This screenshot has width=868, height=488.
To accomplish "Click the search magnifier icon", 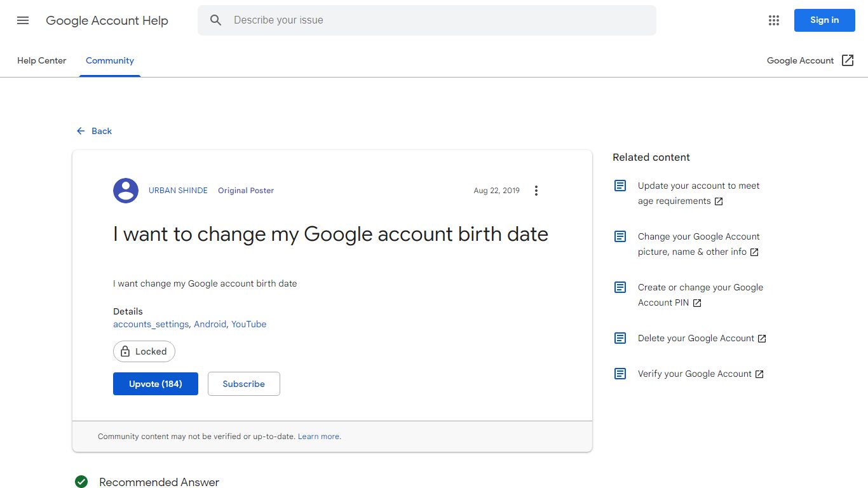I will pyautogui.click(x=216, y=20).
